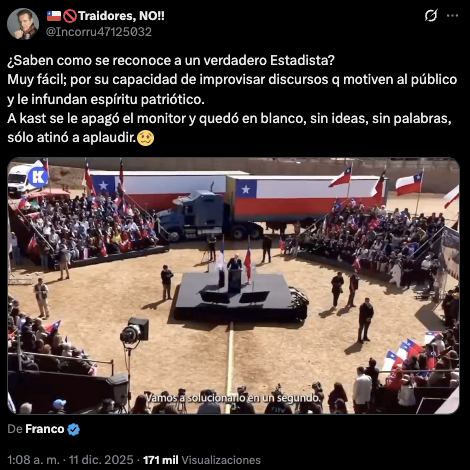Screen dimensions: 470x470
Task: Click the speaker at the podium in video
Action: (x=235, y=262)
